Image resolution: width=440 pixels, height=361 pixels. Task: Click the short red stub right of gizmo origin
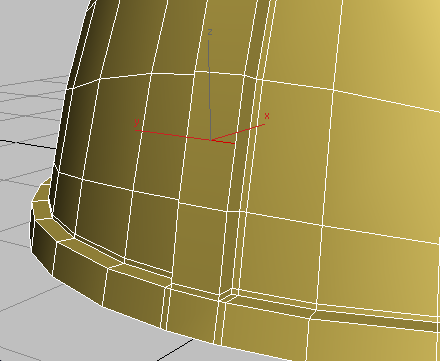tap(224, 142)
